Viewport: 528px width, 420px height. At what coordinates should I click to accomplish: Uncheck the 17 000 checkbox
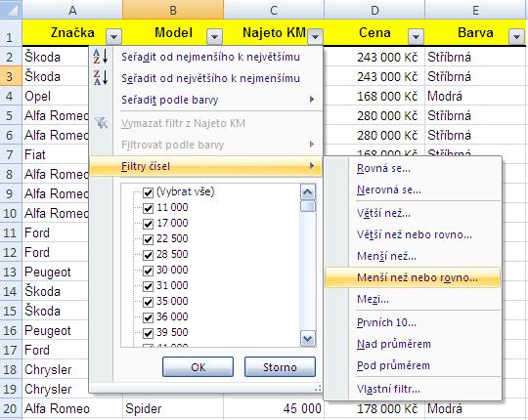click(x=148, y=224)
